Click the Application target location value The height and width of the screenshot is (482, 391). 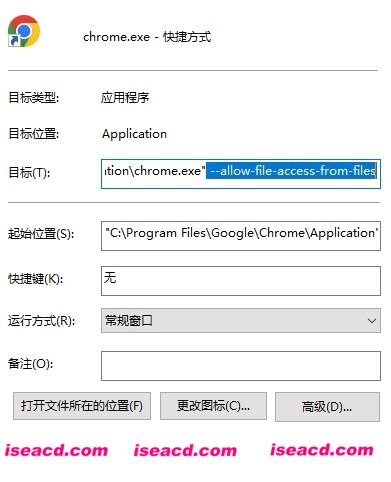point(134,134)
